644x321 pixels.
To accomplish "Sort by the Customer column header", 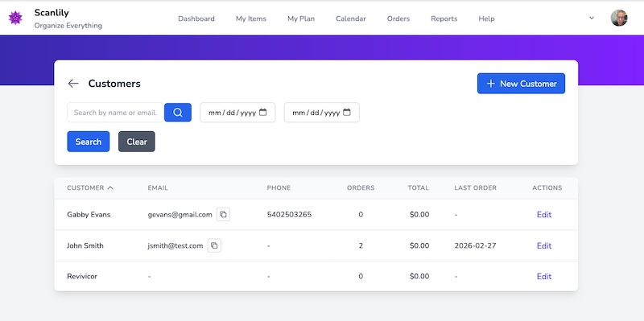I will tap(90, 187).
